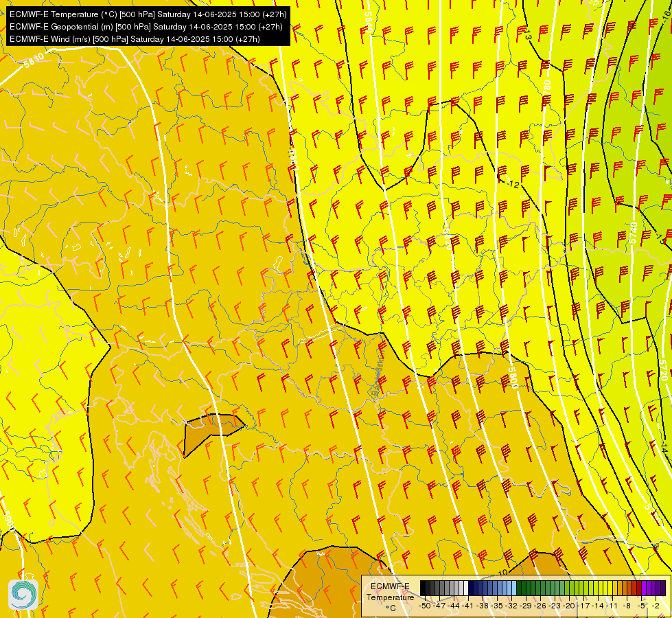
Task: Pick the lightest blue swatch above -32
Action: click(514, 588)
